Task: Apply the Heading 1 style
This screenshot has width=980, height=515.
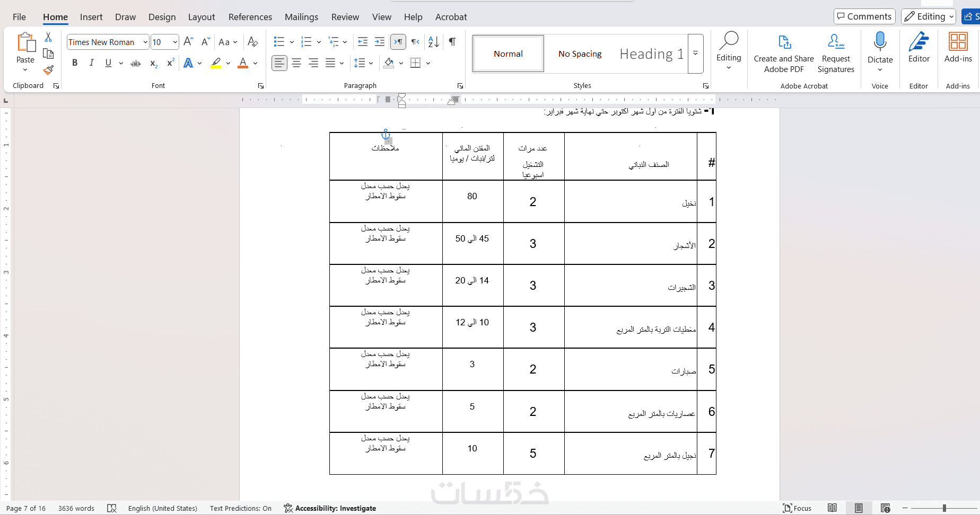Action: point(651,54)
